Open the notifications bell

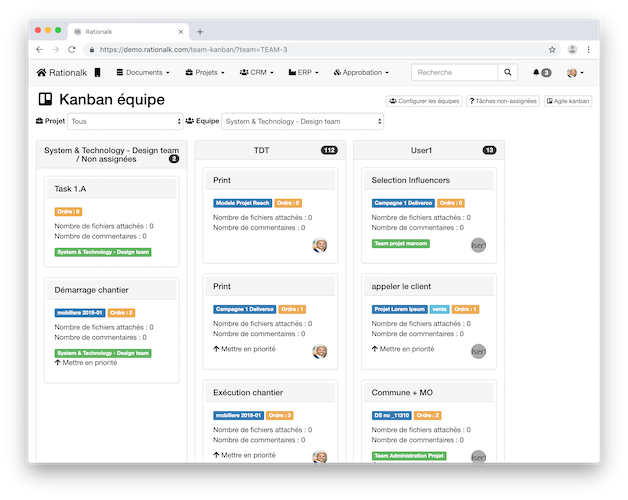pos(541,73)
